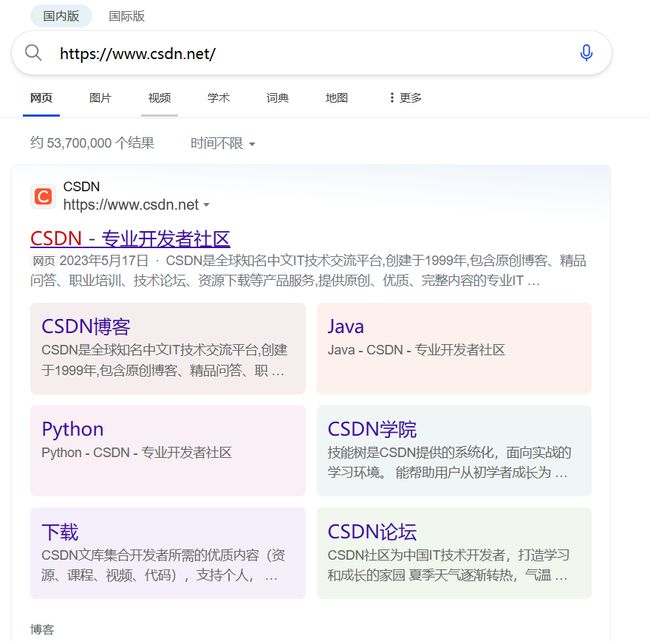Click the CSDN site name above the URL

pyautogui.click(x=81, y=187)
